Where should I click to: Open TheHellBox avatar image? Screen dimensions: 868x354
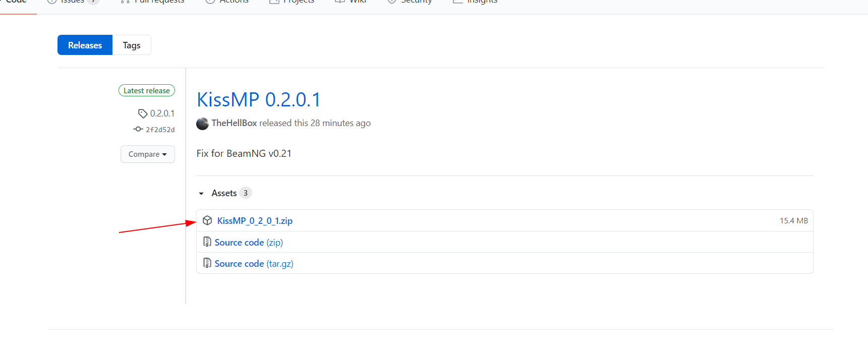click(x=202, y=124)
